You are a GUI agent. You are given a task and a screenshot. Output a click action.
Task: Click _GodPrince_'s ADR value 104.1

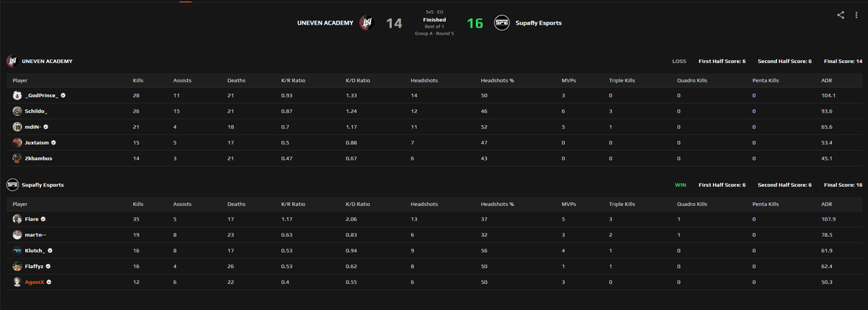pos(829,95)
